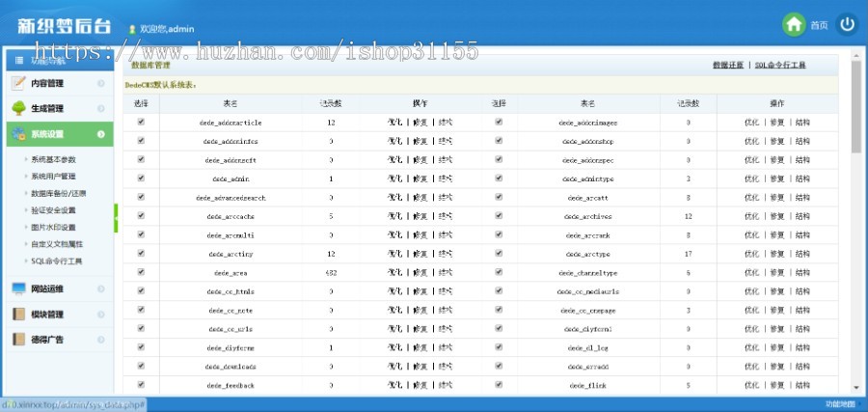Click the 网站运维 menu label
The image size is (868, 412).
pos(47,289)
